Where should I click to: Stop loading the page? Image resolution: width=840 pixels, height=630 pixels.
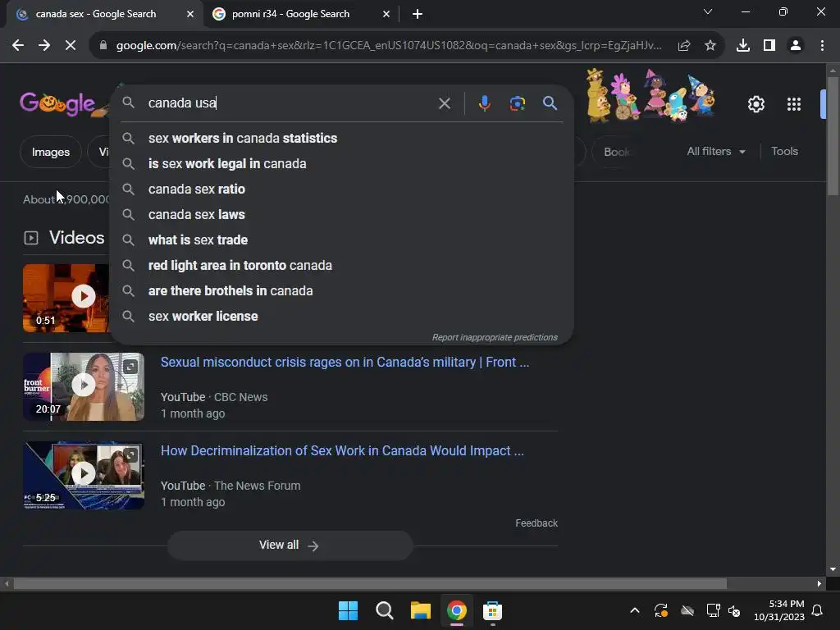pos(71,46)
